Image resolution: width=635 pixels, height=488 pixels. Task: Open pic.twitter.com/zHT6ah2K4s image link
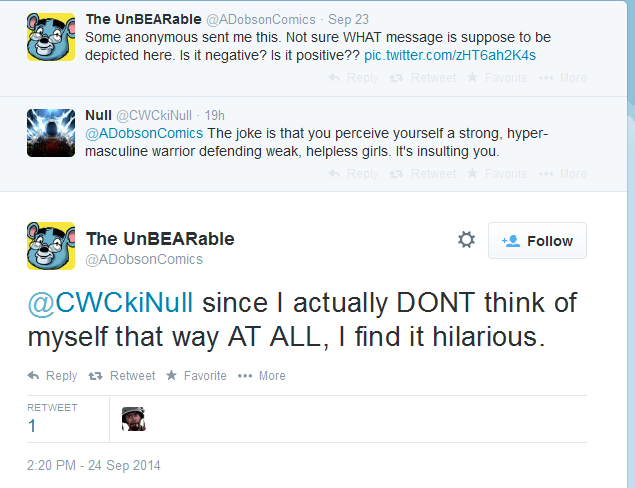coord(450,55)
